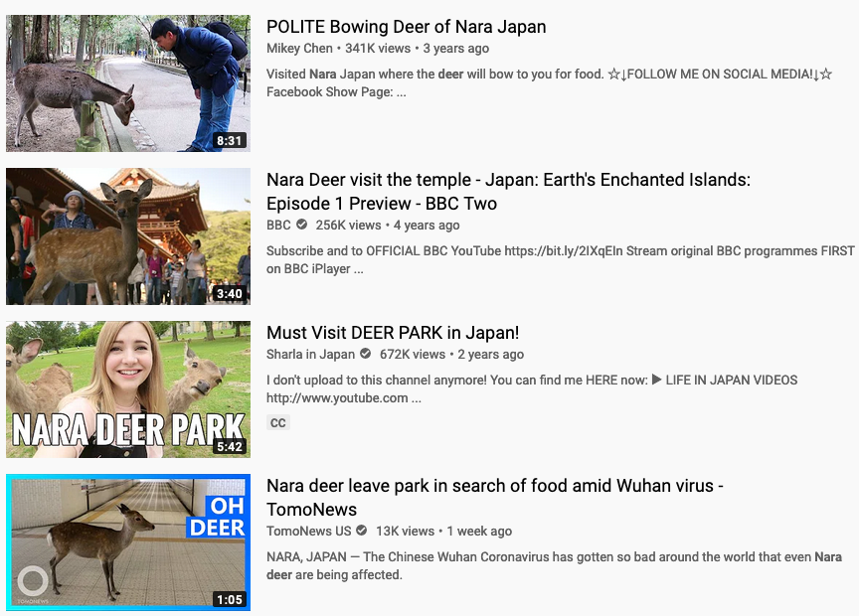Click '1 week ago' upload date
Viewport: 859px width, 616px height.
[x=479, y=532]
